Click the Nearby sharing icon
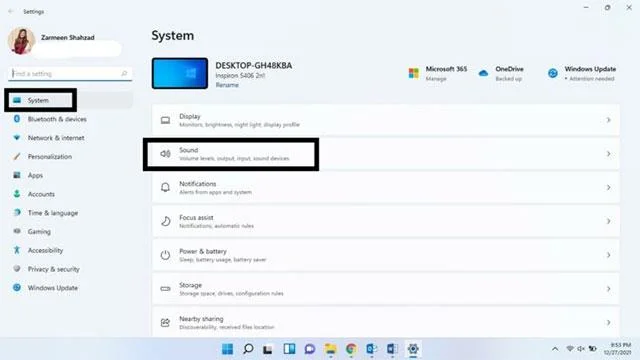This screenshot has width=640, height=360. click(165, 322)
